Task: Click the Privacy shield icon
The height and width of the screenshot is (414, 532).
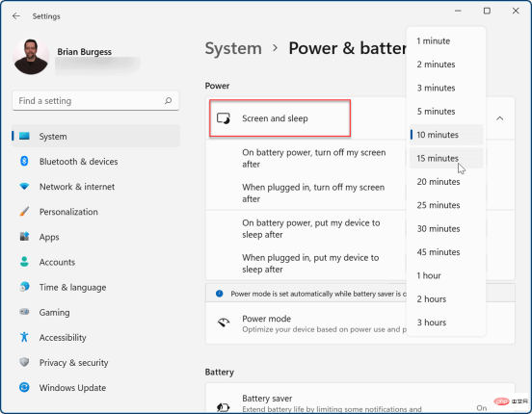Action: 24,362
